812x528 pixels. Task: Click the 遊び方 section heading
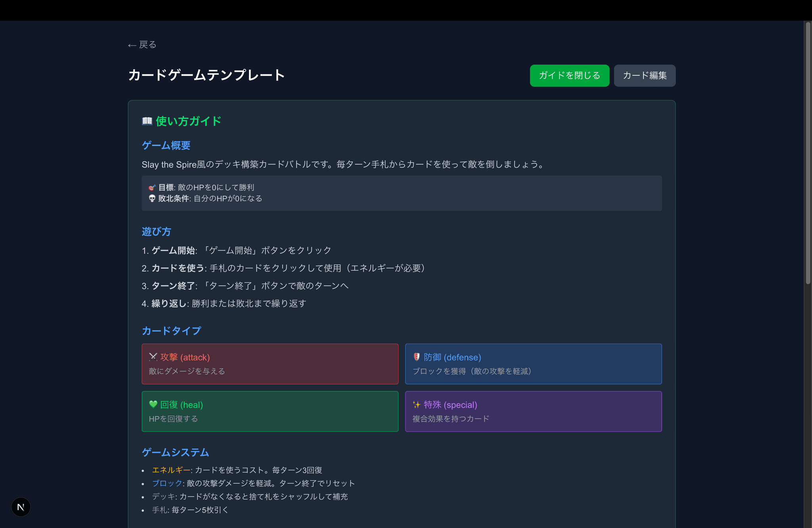coord(156,231)
